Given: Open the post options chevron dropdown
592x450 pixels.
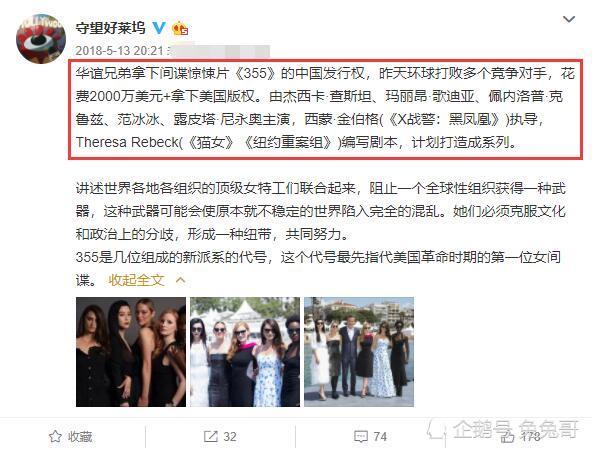Looking at the screenshot, I should tap(569, 19).
